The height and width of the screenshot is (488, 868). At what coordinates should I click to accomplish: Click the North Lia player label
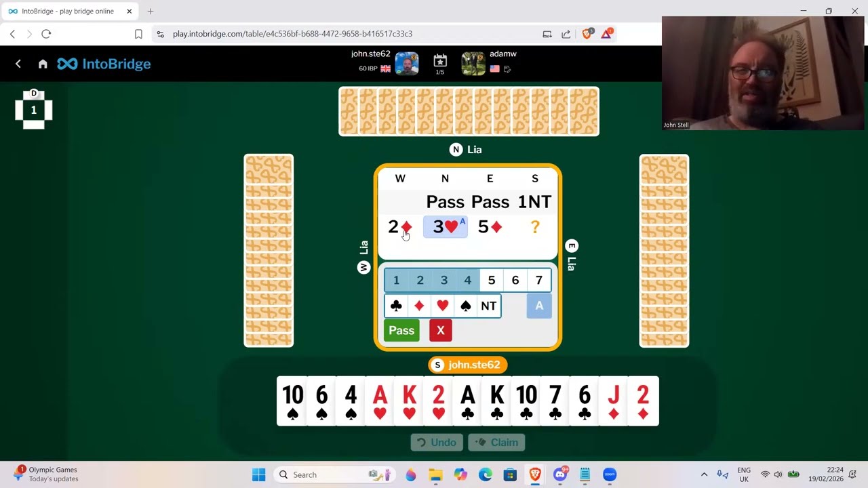pos(466,150)
